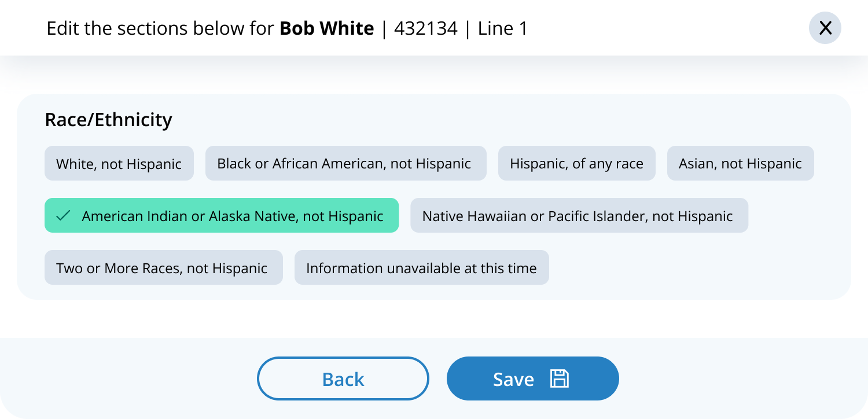Click the ID number 432134

click(x=426, y=28)
